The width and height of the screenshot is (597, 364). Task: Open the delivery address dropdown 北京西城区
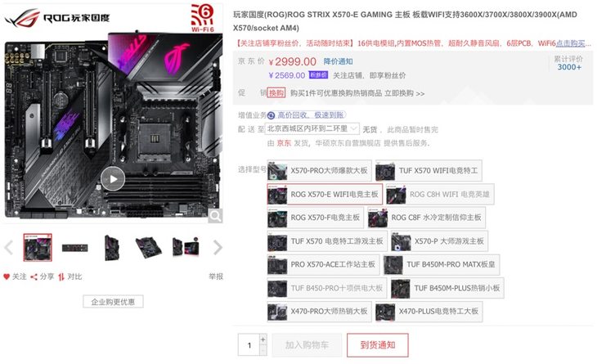click(x=312, y=129)
